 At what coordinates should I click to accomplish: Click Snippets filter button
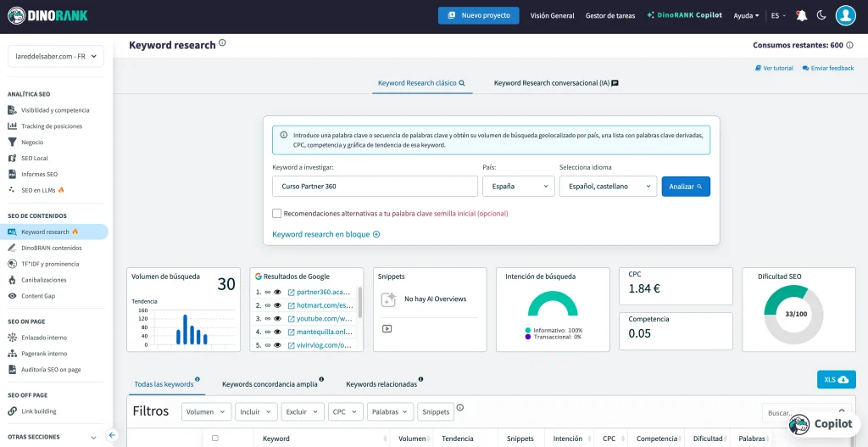pyautogui.click(x=436, y=411)
